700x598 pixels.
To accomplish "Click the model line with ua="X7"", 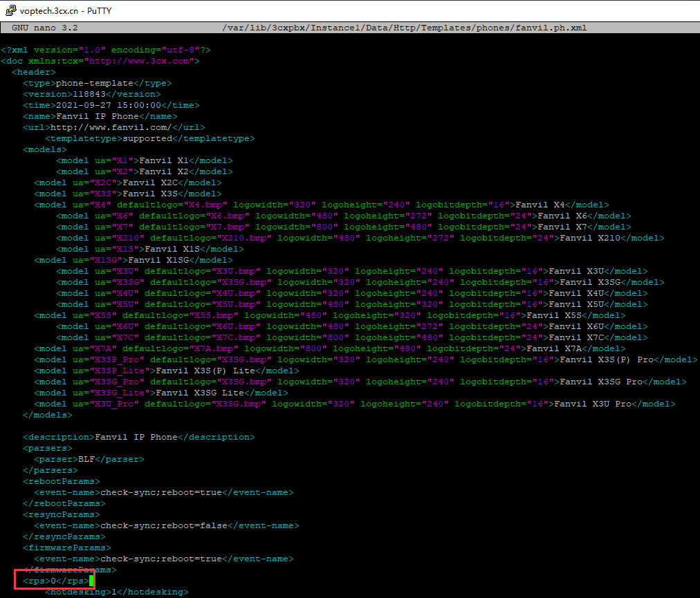I will tap(344, 227).
